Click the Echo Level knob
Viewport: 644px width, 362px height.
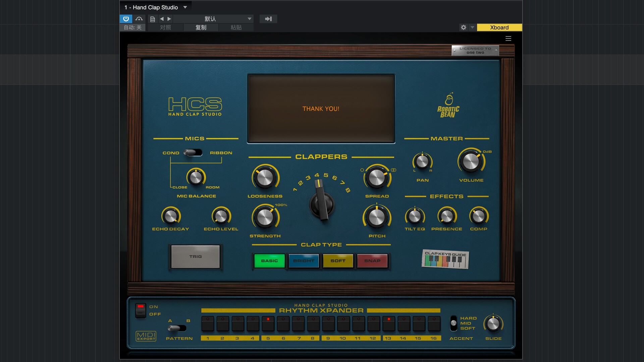221,216
